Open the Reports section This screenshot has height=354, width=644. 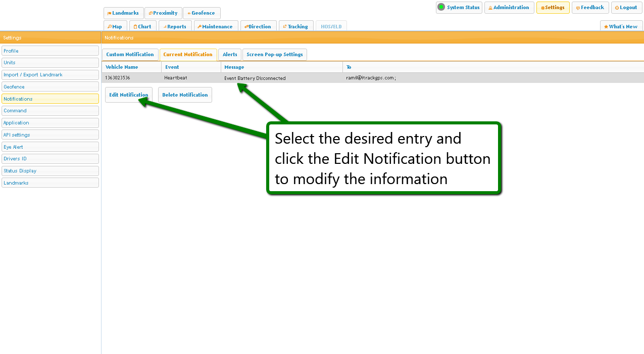pos(175,26)
